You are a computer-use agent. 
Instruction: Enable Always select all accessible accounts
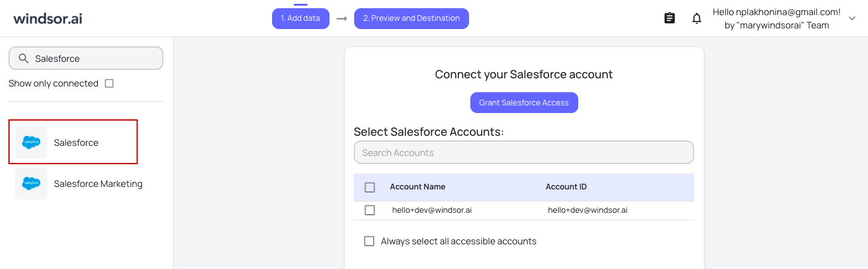coord(369,241)
